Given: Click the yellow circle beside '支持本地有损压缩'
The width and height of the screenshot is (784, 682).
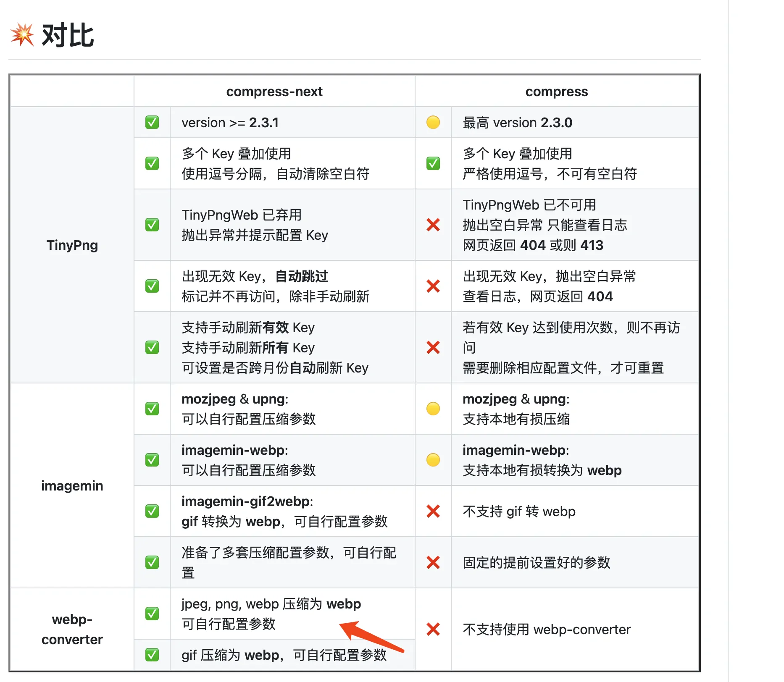Looking at the screenshot, I should pyautogui.click(x=433, y=409).
